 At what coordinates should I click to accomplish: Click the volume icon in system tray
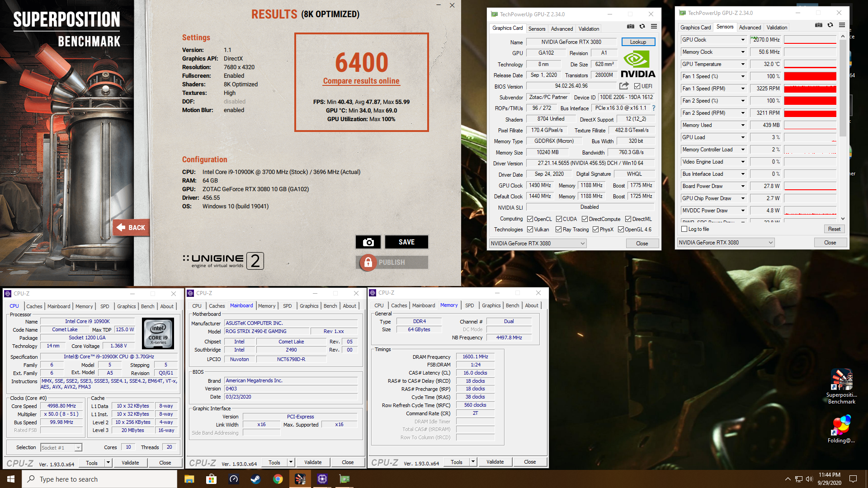809,479
